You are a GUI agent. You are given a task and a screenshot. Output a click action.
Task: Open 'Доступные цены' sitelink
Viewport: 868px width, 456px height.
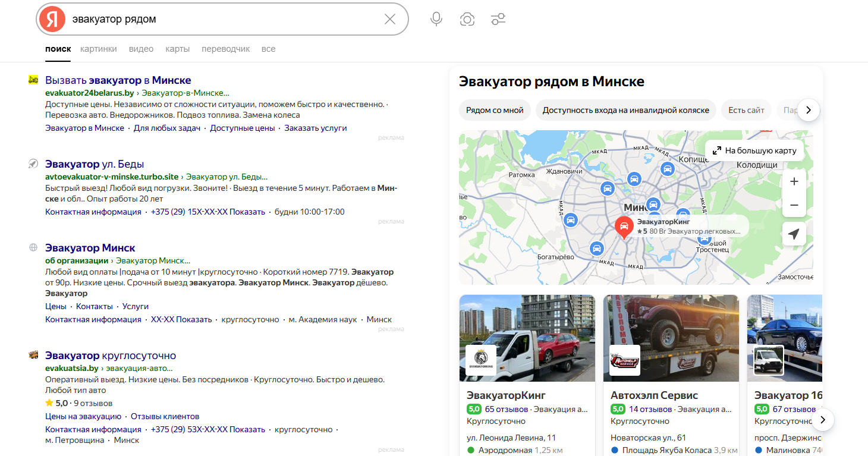coord(243,128)
